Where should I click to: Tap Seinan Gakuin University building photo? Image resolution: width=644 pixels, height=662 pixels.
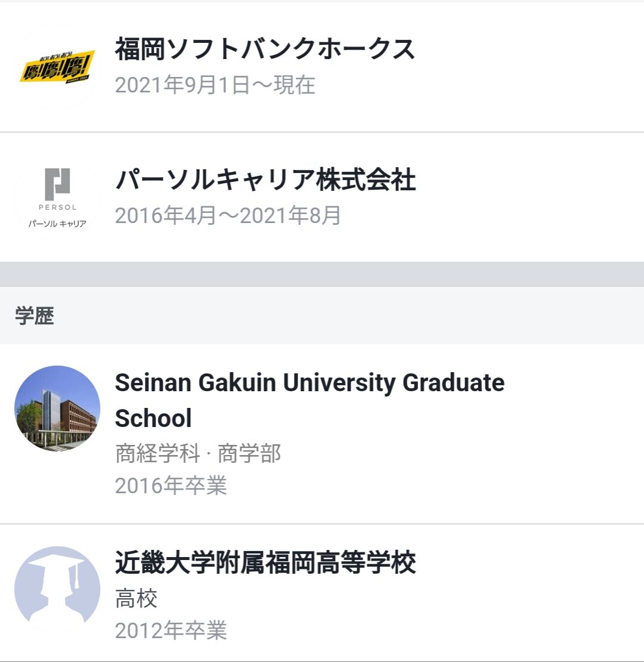pos(57,408)
